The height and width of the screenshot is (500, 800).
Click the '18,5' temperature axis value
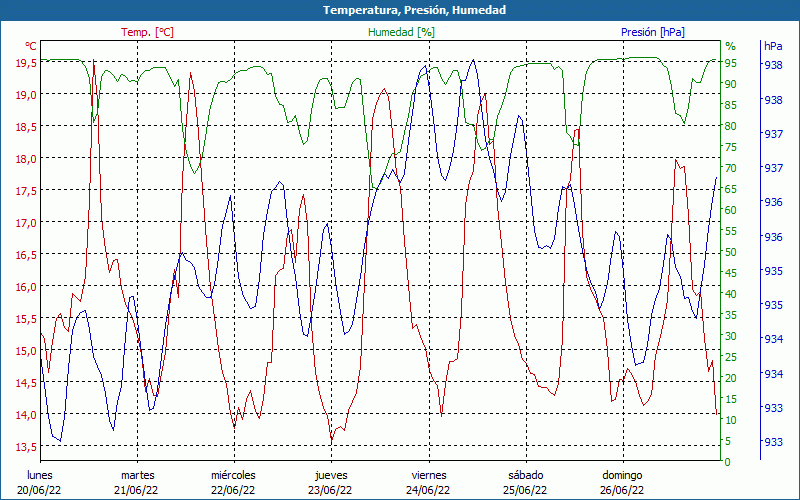(26, 127)
